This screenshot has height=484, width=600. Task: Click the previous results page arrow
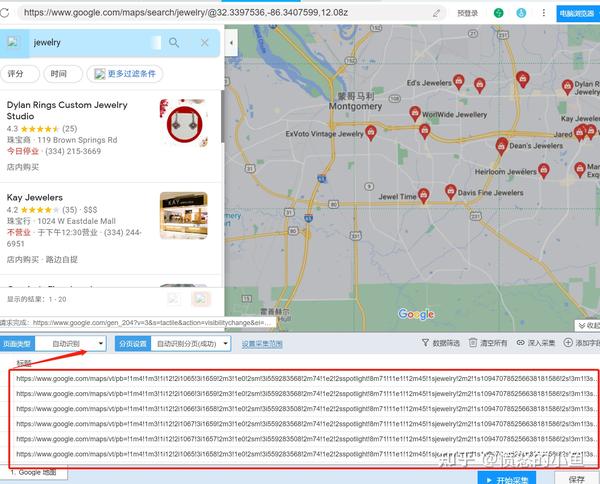(174, 299)
